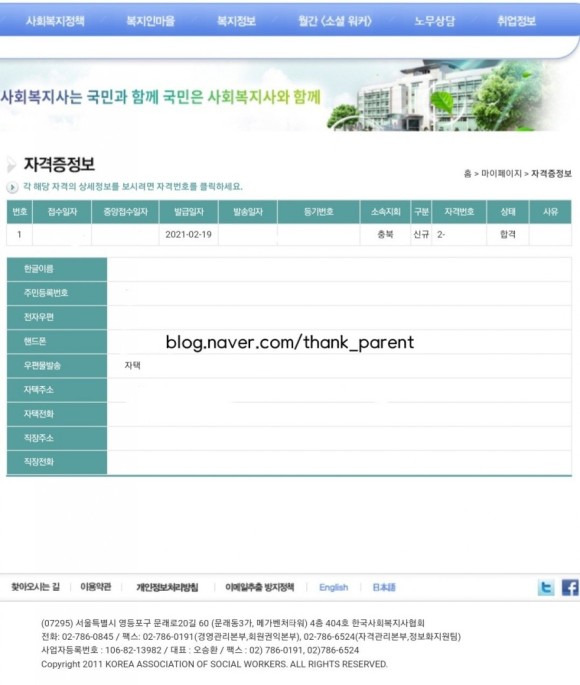Open the 복지인마을 menu
This screenshot has height=685, width=580.
click(x=150, y=21)
